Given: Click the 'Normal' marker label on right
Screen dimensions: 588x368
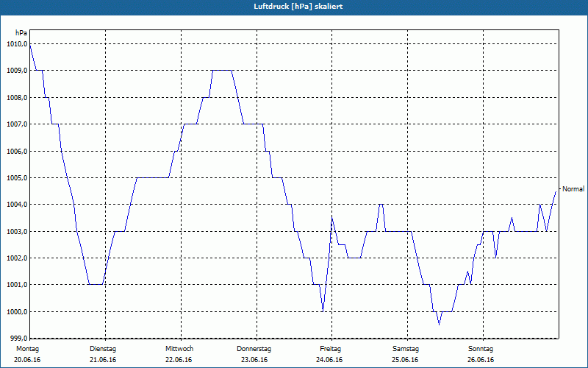Looking at the screenshot, I should coord(573,189).
